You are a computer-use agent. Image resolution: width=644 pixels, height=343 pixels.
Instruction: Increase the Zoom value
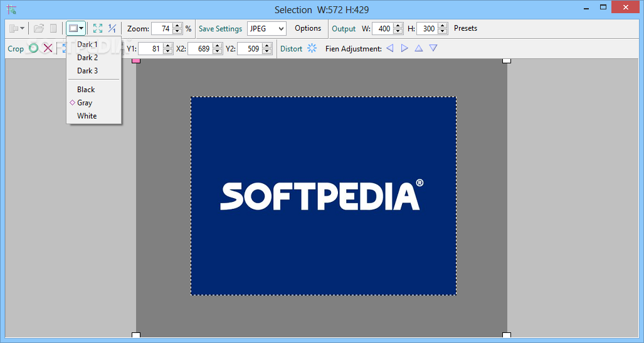[x=177, y=26]
